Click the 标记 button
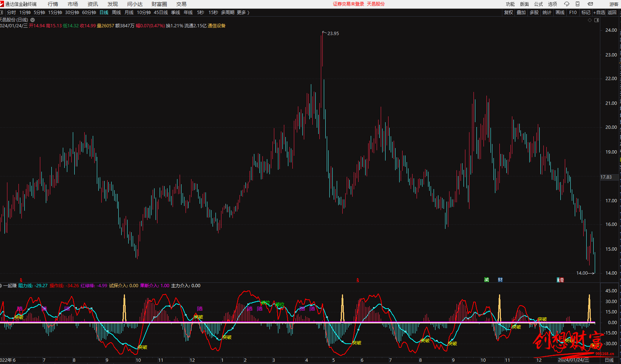The image size is (621, 364). (586, 12)
